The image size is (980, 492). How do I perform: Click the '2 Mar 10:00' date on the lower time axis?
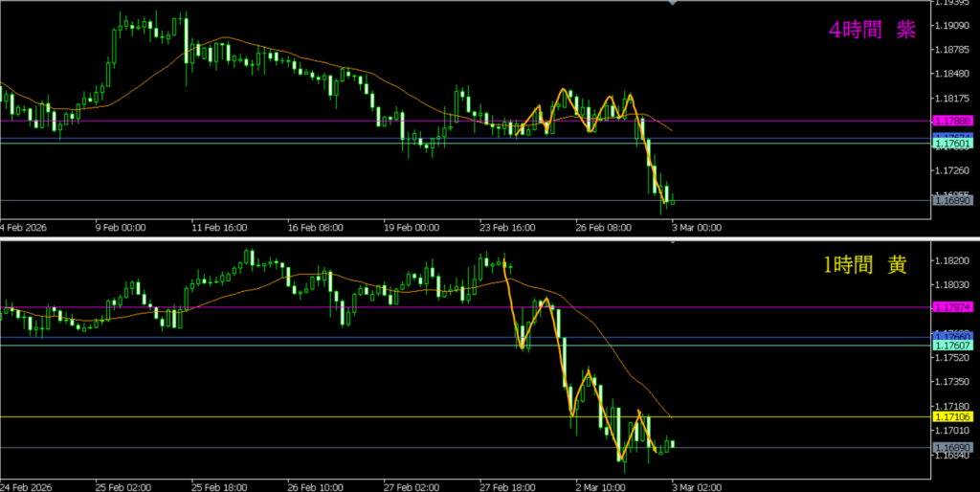pyautogui.click(x=601, y=483)
